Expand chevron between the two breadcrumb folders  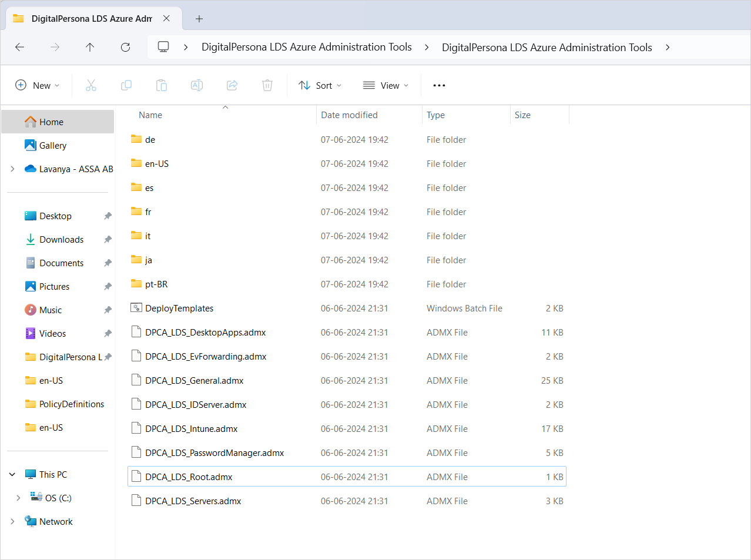427,47
